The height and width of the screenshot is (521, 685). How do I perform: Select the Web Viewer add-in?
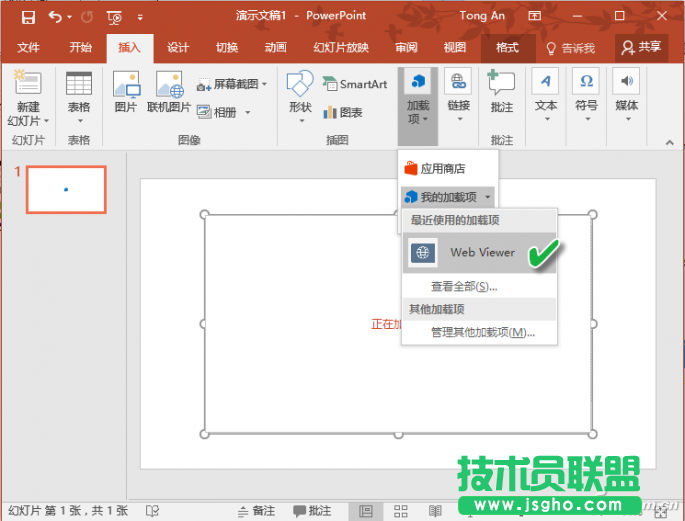coord(479,252)
